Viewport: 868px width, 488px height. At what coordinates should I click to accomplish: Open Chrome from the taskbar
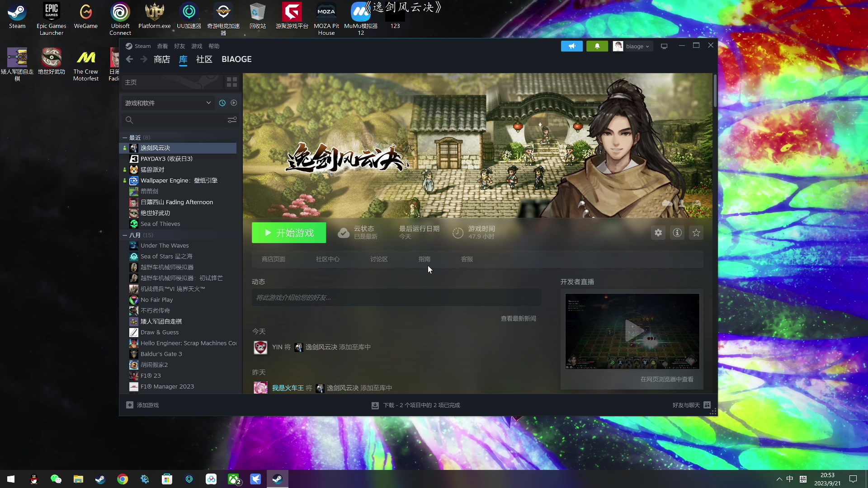pos(123,479)
